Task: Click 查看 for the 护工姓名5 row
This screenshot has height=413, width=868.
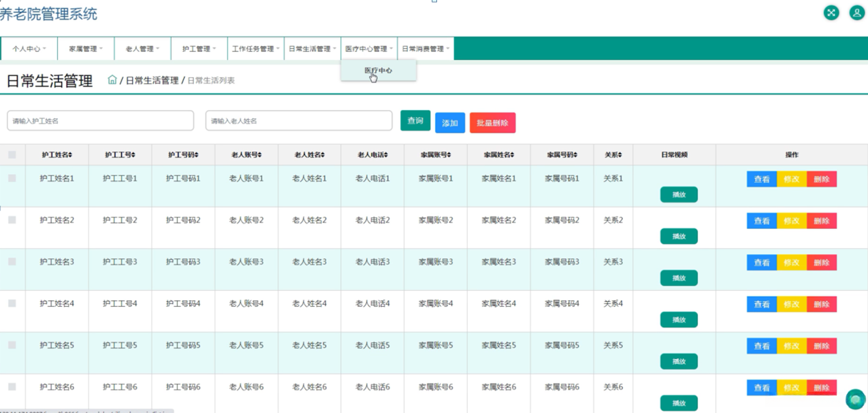Action: pos(762,346)
